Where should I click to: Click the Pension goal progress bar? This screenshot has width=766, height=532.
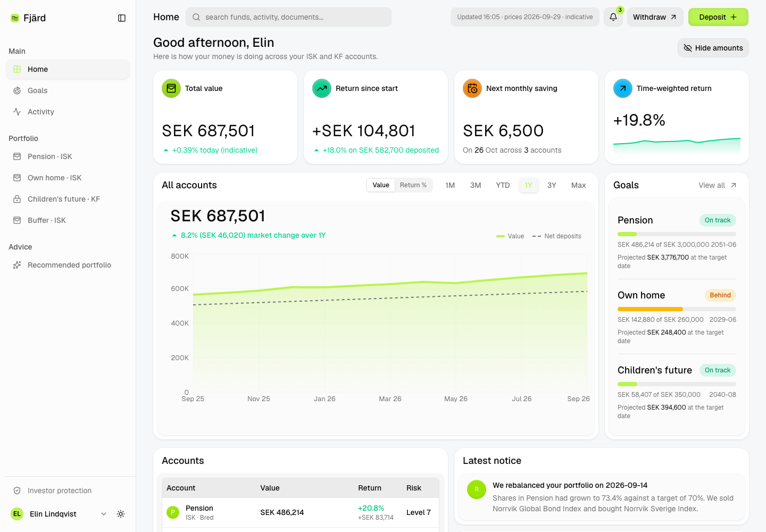677,234
